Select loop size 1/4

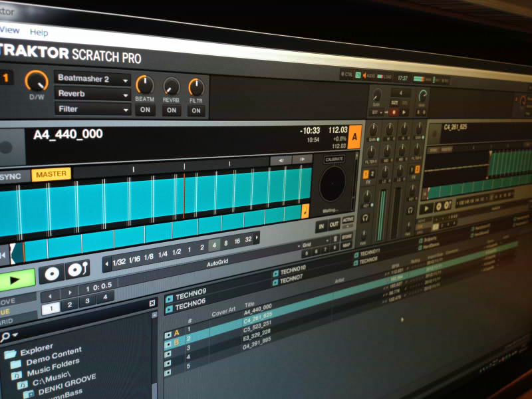click(x=163, y=255)
